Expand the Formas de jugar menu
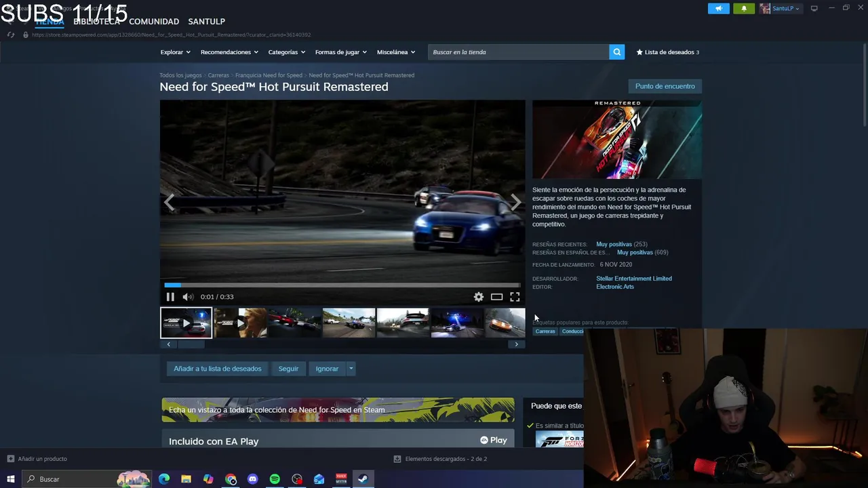 340,52
